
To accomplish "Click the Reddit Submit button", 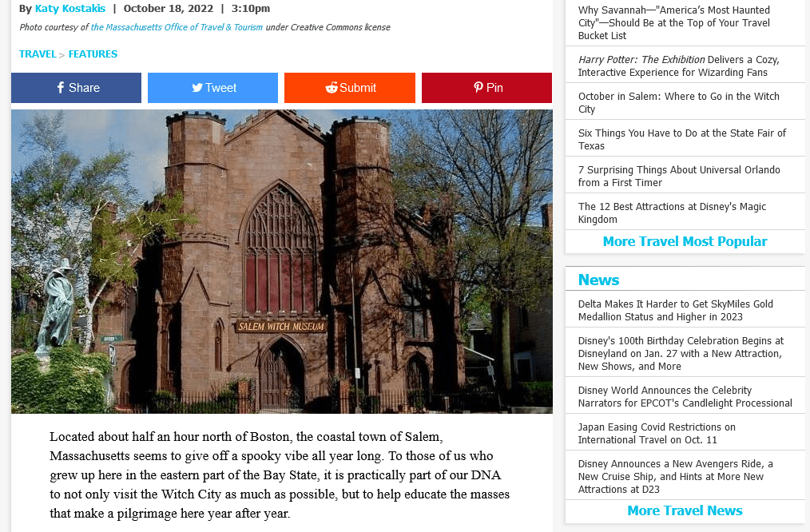I will (350, 88).
